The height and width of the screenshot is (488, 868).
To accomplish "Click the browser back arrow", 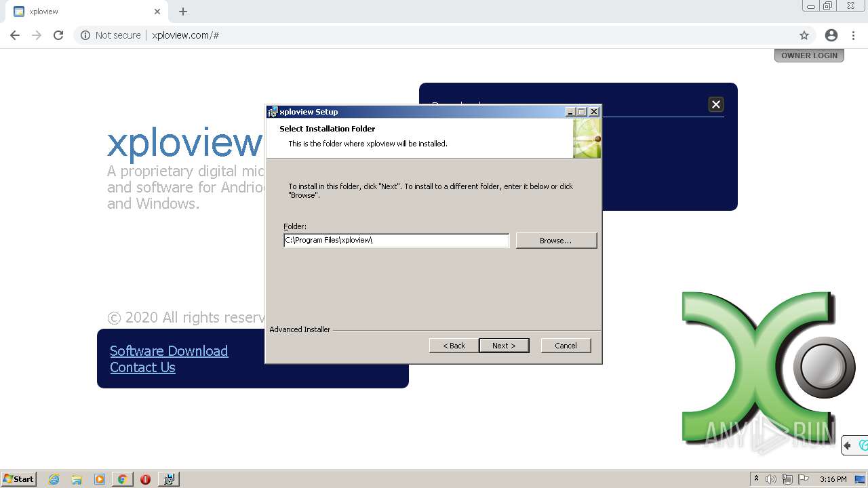I will [15, 35].
